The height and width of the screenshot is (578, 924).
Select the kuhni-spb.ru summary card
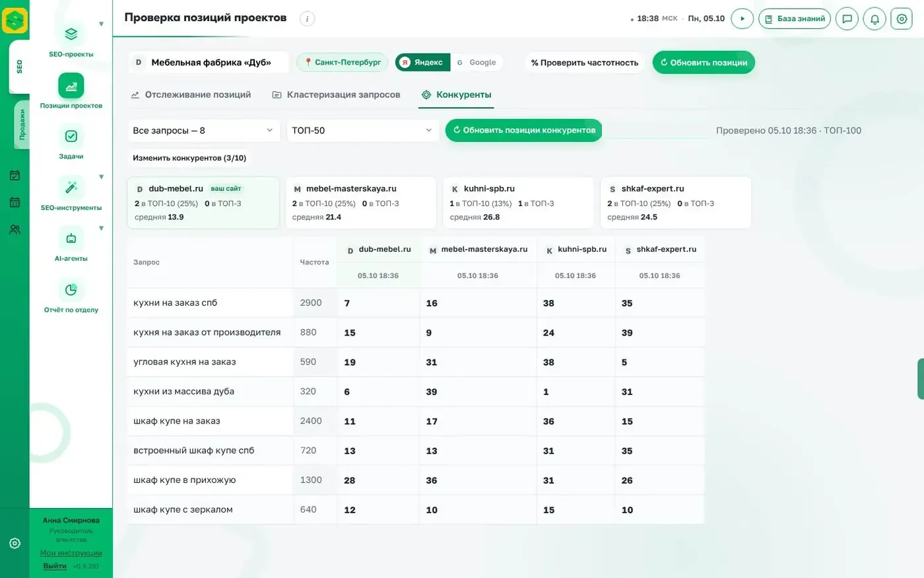click(x=518, y=203)
